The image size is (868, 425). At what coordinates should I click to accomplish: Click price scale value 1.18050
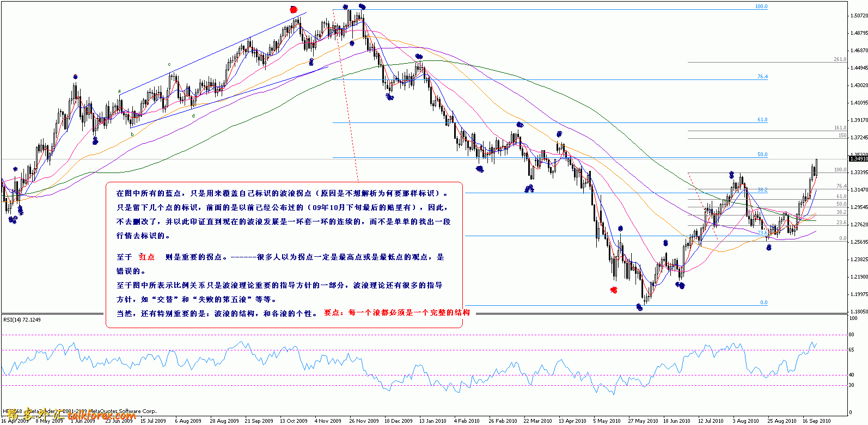859,312
